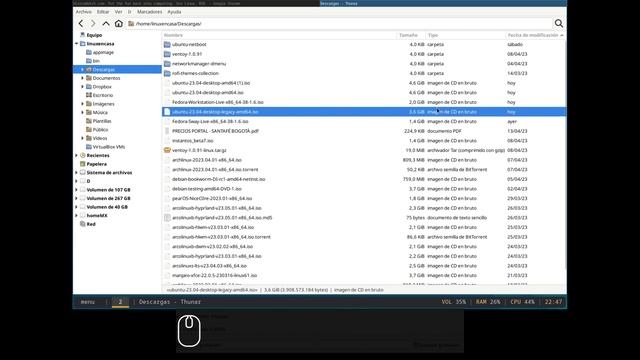Image resolution: width=640 pixels, height=360 pixels.
Task: Click the ventoy tar.gz archive icon
Action: (167, 150)
